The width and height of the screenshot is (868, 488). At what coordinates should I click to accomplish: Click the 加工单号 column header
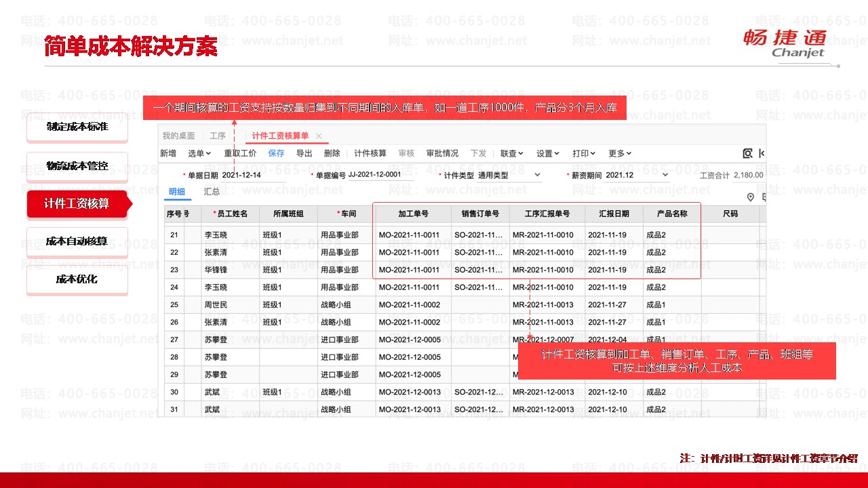tap(413, 214)
